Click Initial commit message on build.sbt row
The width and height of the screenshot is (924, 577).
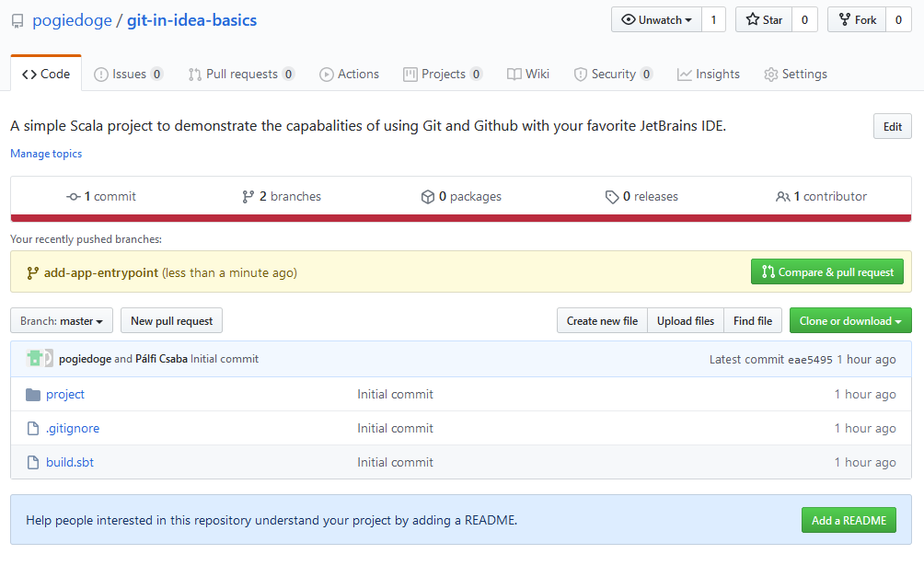pyautogui.click(x=395, y=463)
